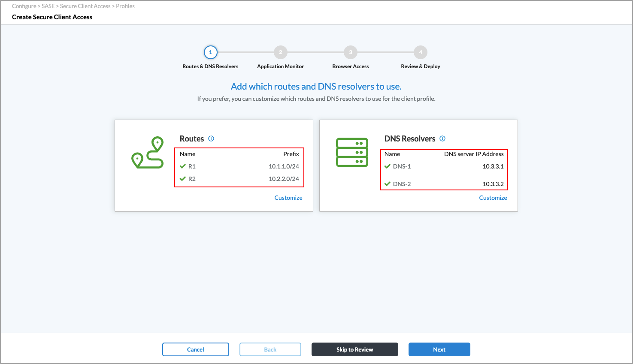The height and width of the screenshot is (364, 633).
Task: Click the Routes map pin icon
Action: coord(147,152)
